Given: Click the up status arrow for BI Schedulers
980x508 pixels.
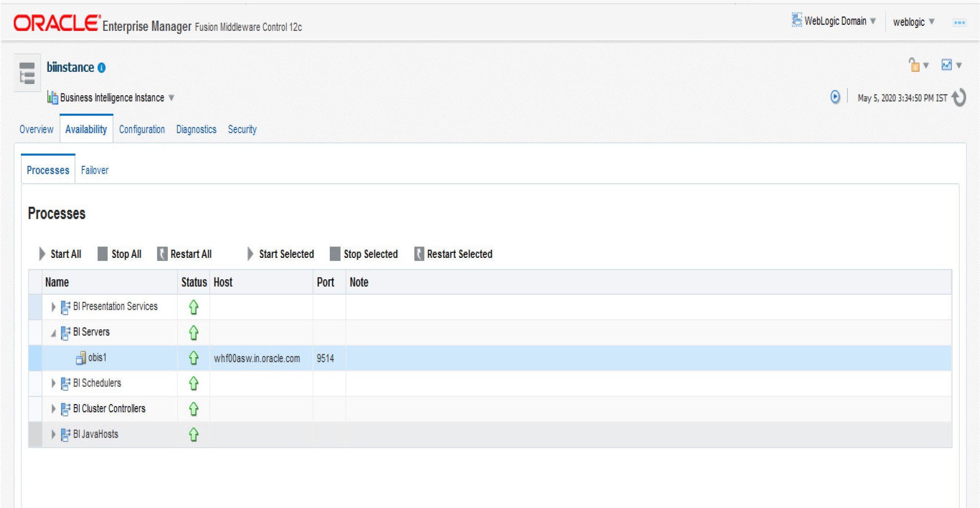Looking at the screenshot, I should click(193, 384).
